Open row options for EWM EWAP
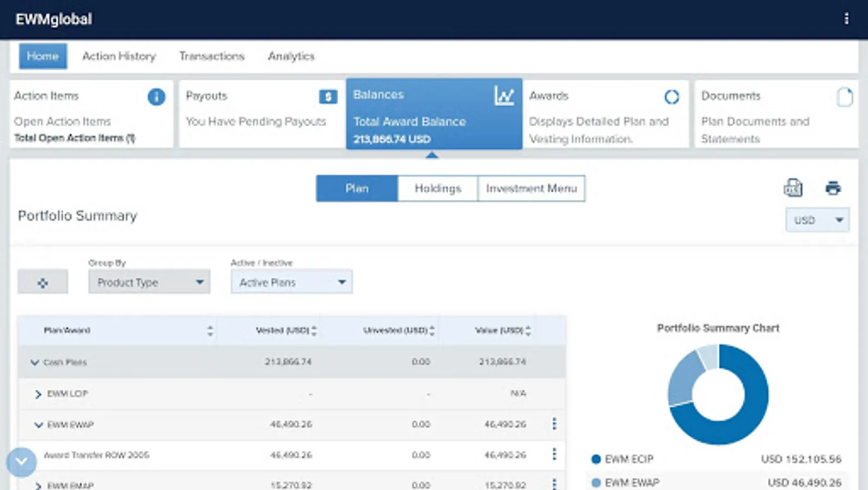The height and width of the screenshot is (490, 868). click(554, 424)
